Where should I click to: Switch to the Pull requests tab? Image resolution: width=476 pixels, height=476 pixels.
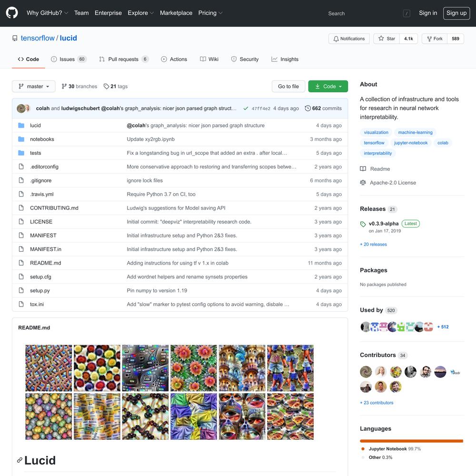124,59
